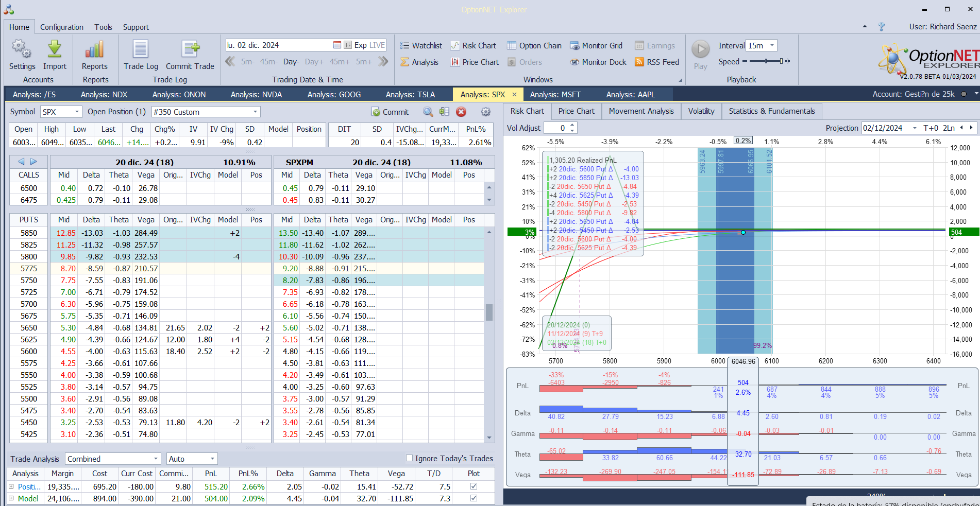Open the Support ribbon tab
980x506 pixels.
pyautogui.click(x=136, y=27)
